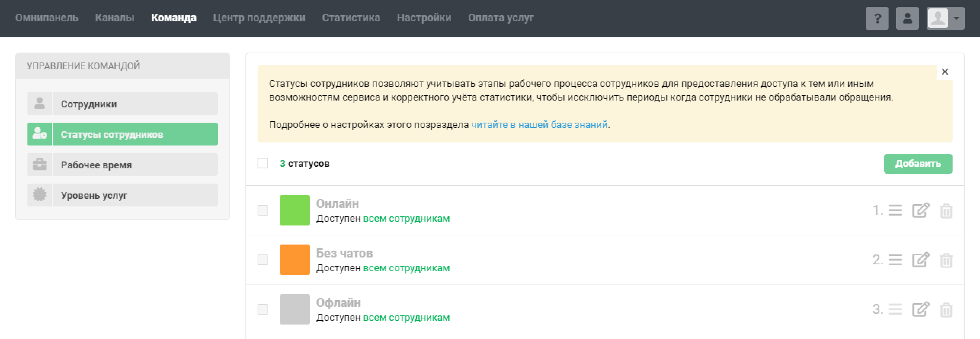Go to Настройки in top navigation

point(424,18)
